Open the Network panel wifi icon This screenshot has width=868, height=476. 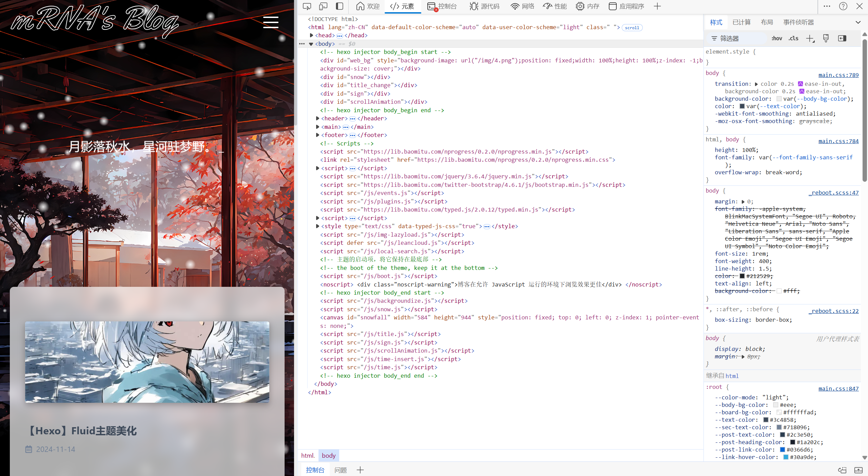tap(515, 6)
